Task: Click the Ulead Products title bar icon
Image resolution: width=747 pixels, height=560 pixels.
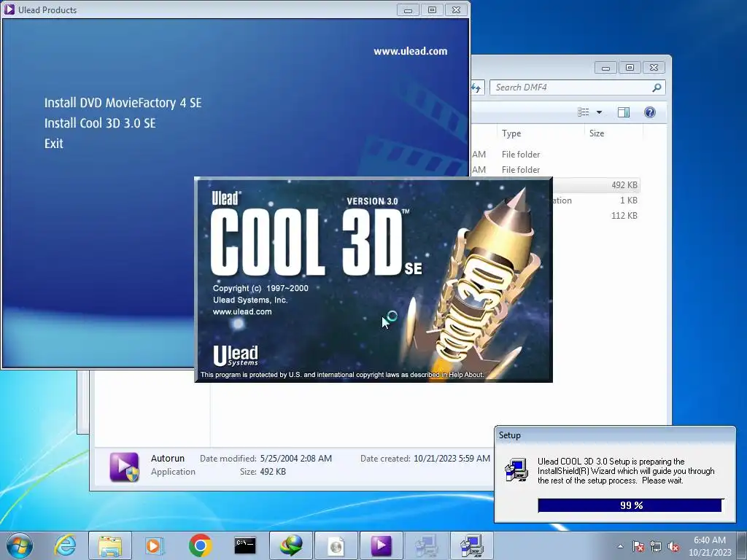Action: point(9,9)
